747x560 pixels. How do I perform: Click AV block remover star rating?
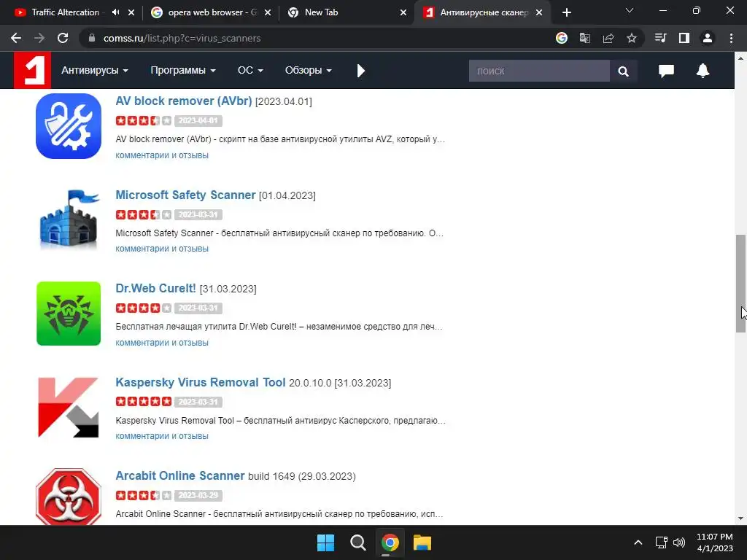point(144,120)
